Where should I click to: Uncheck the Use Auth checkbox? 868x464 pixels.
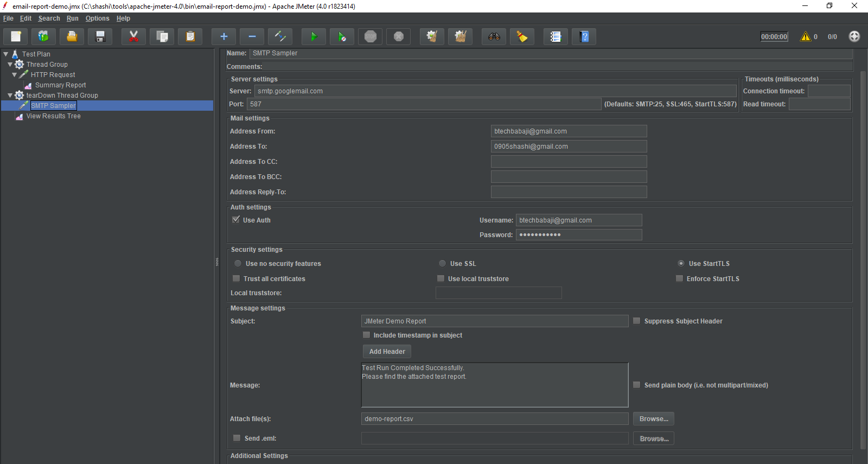coord(236,220)
